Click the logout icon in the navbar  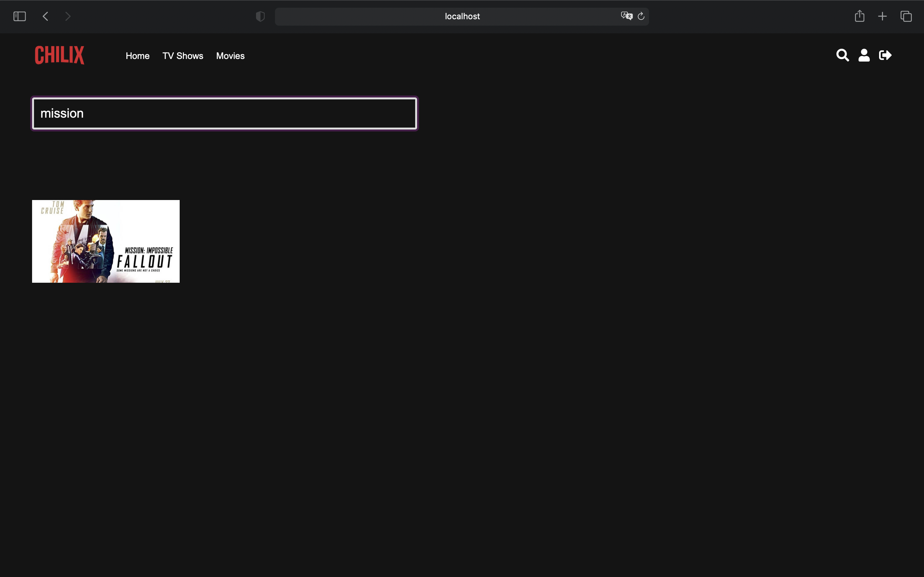click(885, 55)
